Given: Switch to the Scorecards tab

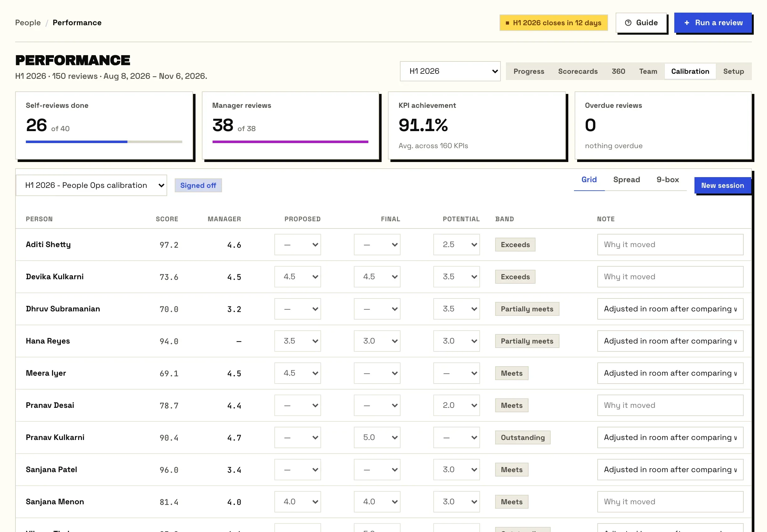Looking at the screenshot, I should coord(577,71).
